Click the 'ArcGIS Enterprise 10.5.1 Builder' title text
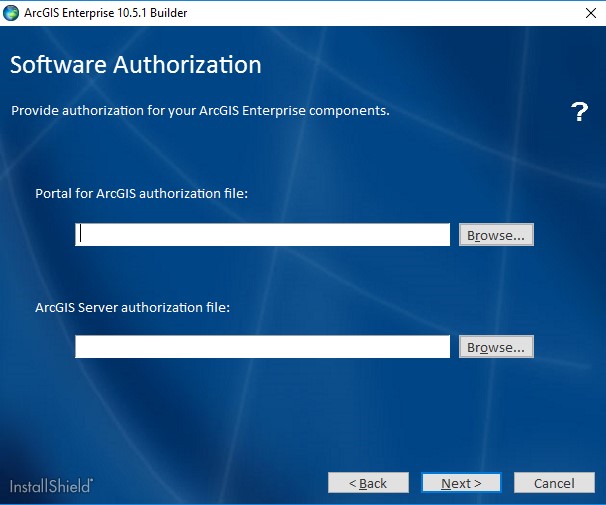The width and height of the screenshot is (606, 505). pos(106,13)
